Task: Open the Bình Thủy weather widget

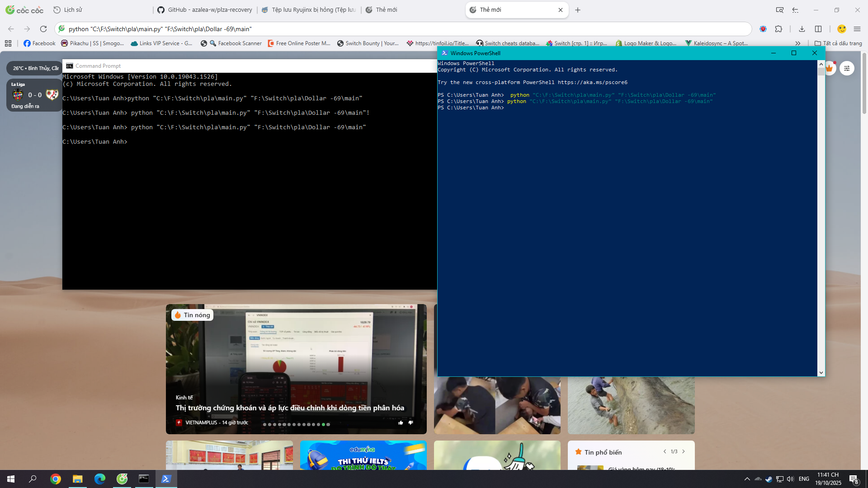Action: (x=35, y=68)
